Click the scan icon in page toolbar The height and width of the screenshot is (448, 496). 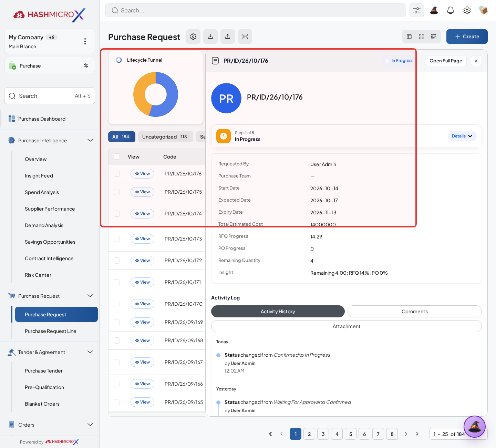coord(245,37)
